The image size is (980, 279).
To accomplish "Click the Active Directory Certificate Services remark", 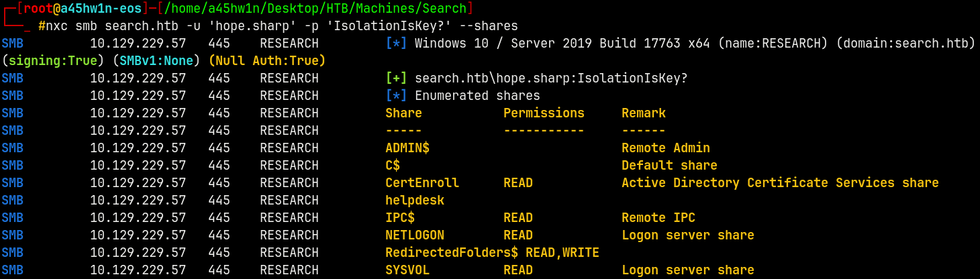I will pyautogui.click(x=779, y=183).
